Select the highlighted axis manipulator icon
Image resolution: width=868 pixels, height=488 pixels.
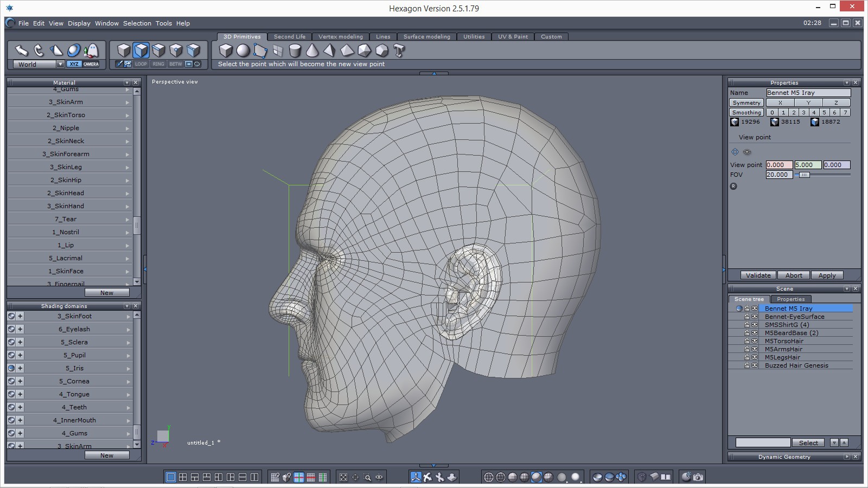point(416,477)
